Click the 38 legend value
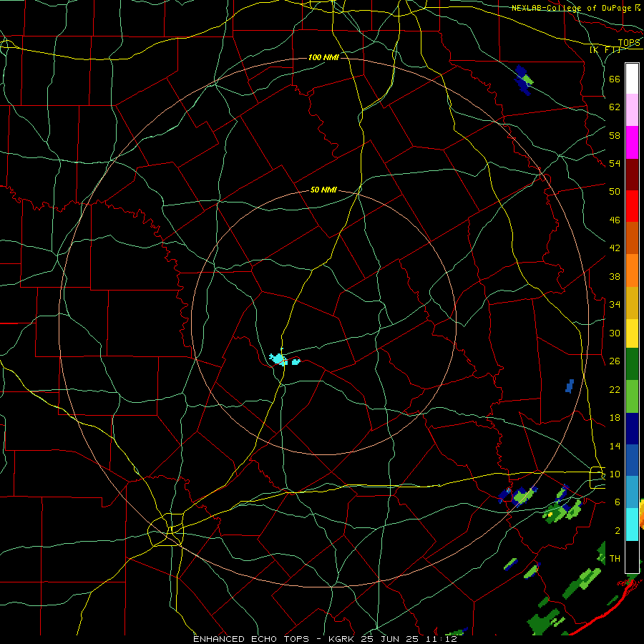Image resolution: width=644 pixels, height=644 pixels. click(x=615, y=276)
